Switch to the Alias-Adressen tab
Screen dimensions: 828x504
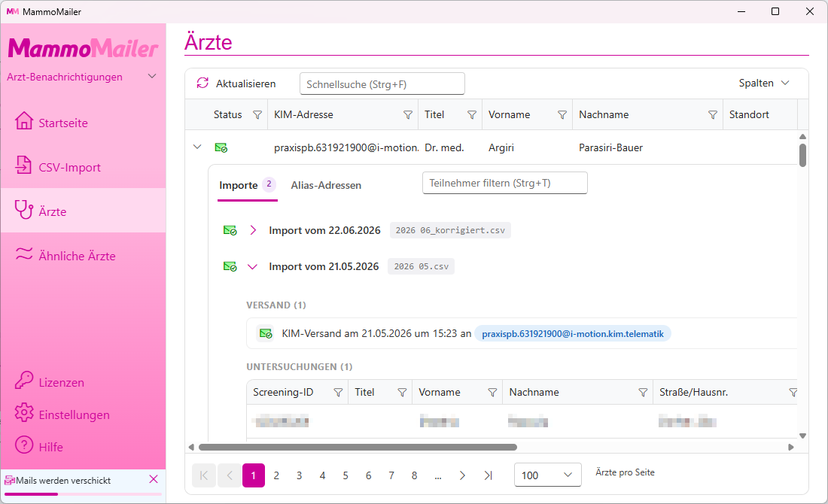click(326, 185)
